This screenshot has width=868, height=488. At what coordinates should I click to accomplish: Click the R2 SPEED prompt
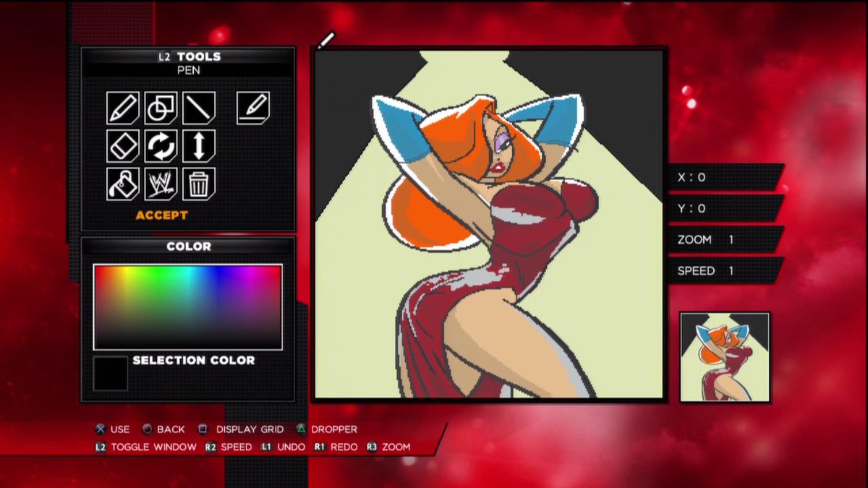pyautogui.click(x=229, y=448)
